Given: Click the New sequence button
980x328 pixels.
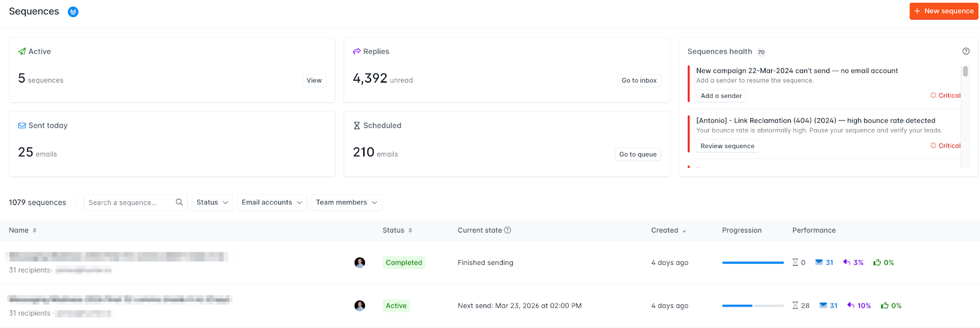Looking at the screenshot, I should [943, 11].
